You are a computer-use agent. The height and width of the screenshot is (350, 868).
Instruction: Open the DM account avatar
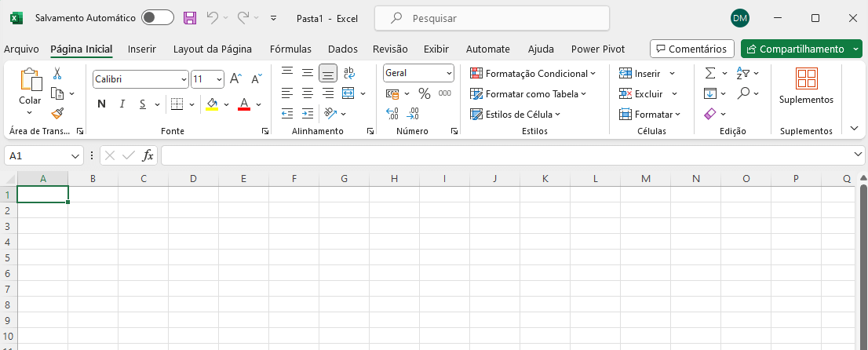tap(740, 18)
